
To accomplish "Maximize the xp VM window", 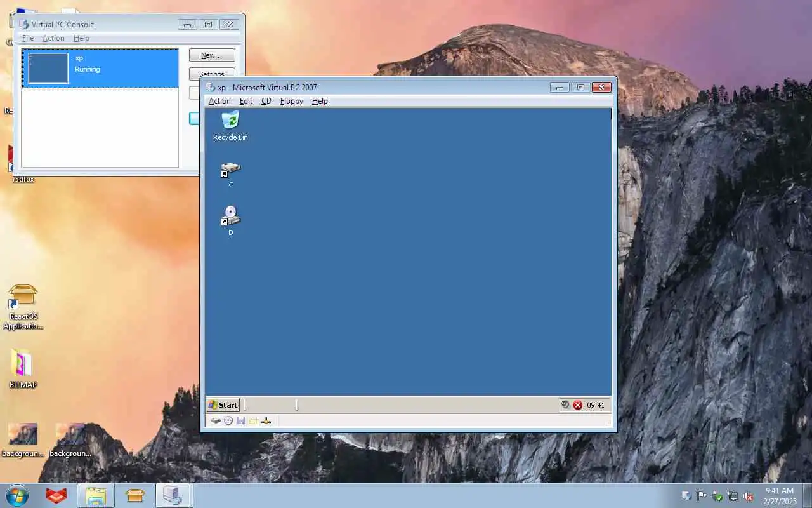I will (x=580, y=88).
